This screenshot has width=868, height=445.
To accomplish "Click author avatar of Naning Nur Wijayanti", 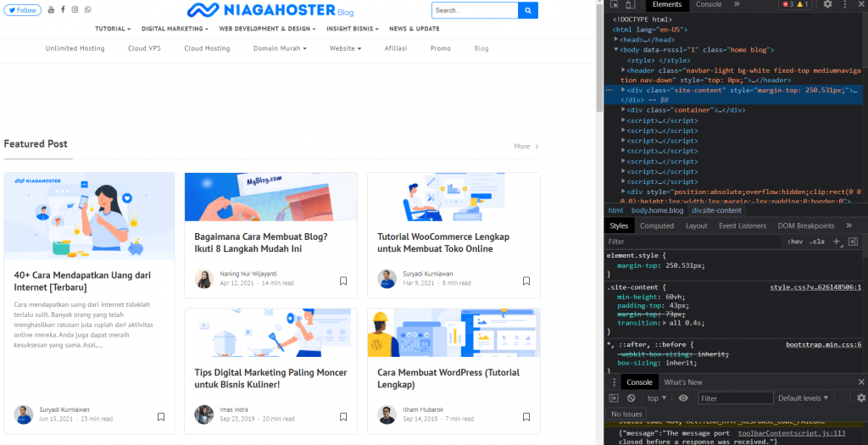I will (x=204, y=279).
